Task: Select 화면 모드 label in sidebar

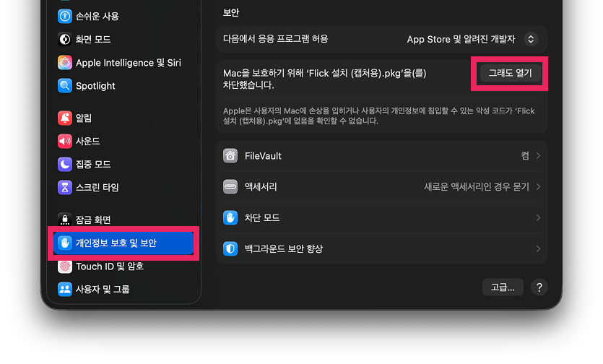Action: pyautogui.click(x=93, y=39)
